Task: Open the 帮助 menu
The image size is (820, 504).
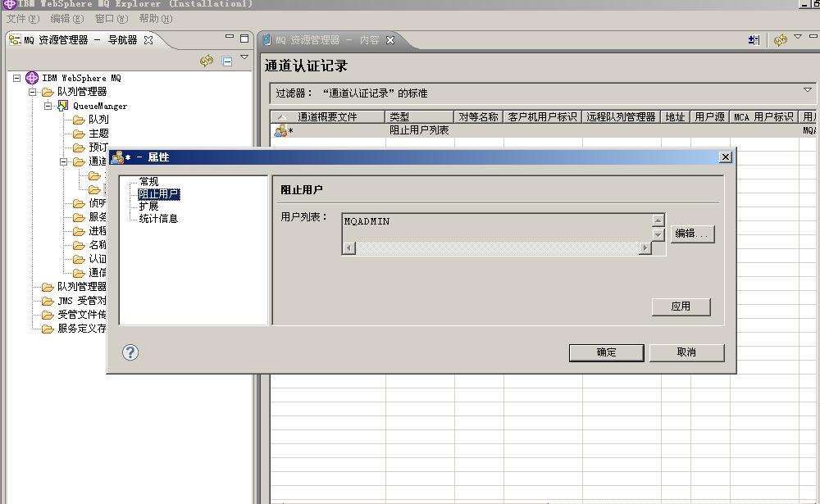Action: click(x=156, y=19)
